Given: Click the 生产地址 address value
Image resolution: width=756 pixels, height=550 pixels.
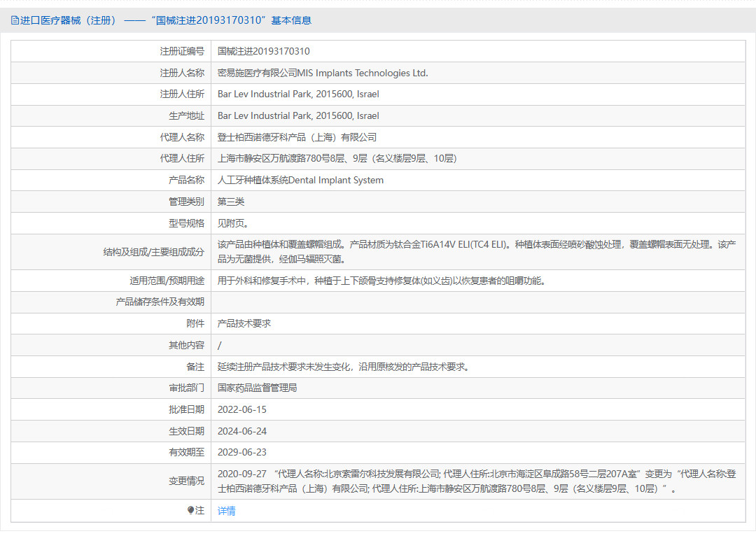Looking at the screenshot, I should (298, 115).
